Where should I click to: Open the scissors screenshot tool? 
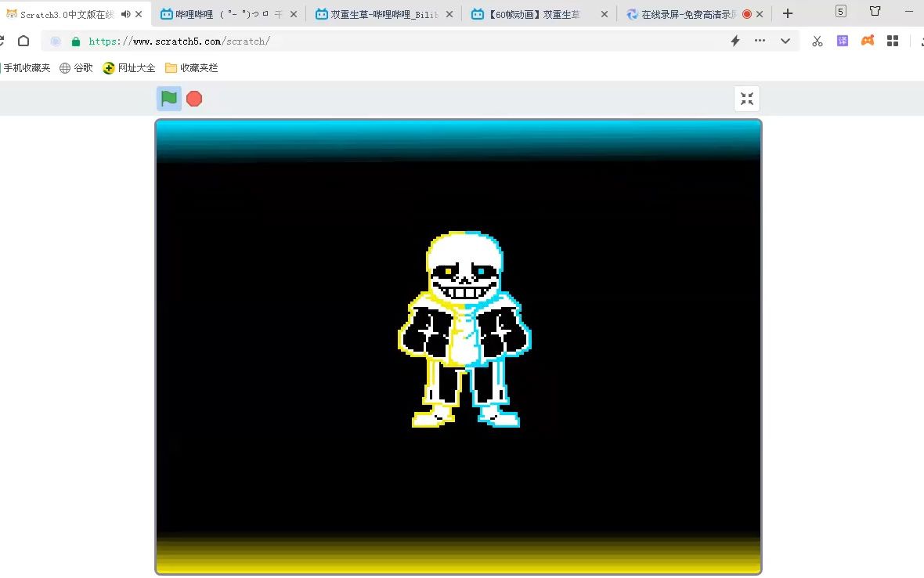pos(818,41)
